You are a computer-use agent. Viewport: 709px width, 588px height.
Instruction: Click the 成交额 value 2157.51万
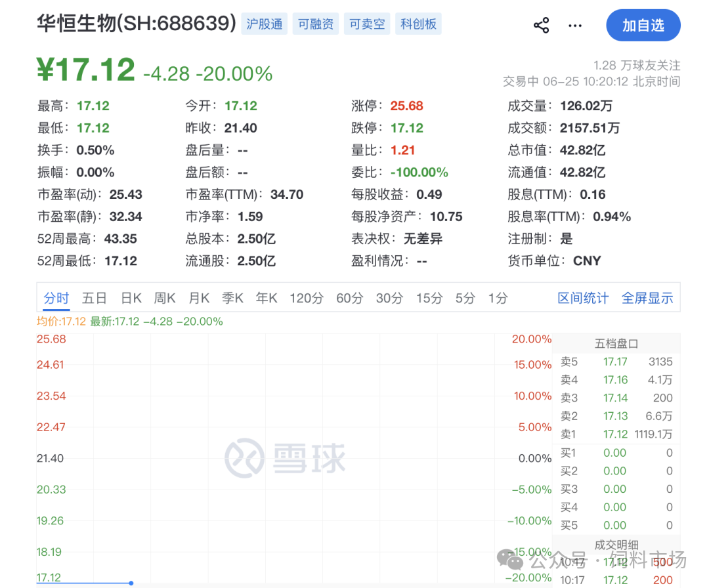point(590,128)
